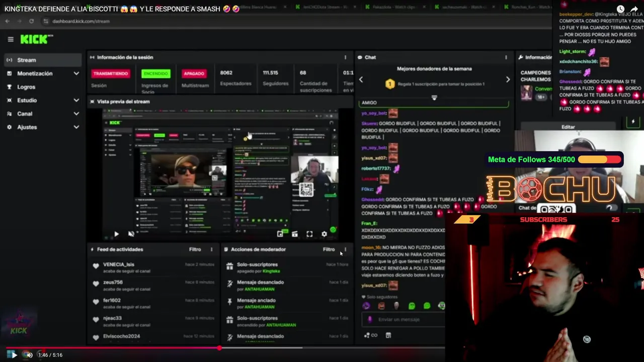Click fer1602 in activity feed
The height and width of the screenshot is (362, 644).
pyautogui.click(x=112, y=300)
